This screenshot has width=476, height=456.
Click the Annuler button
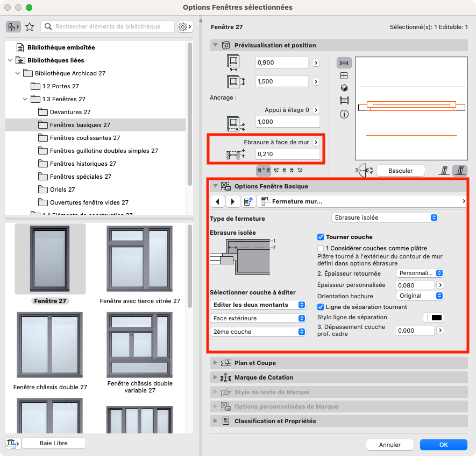tap(389, 445)
